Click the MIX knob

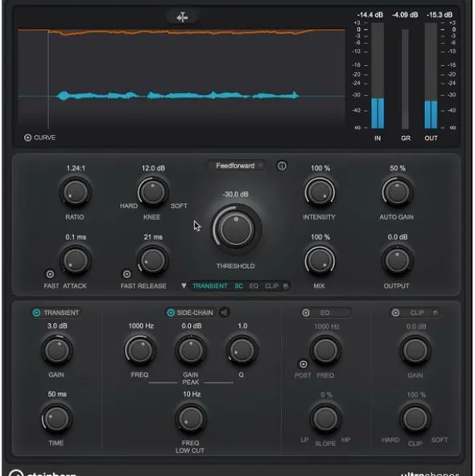point(320,260)
